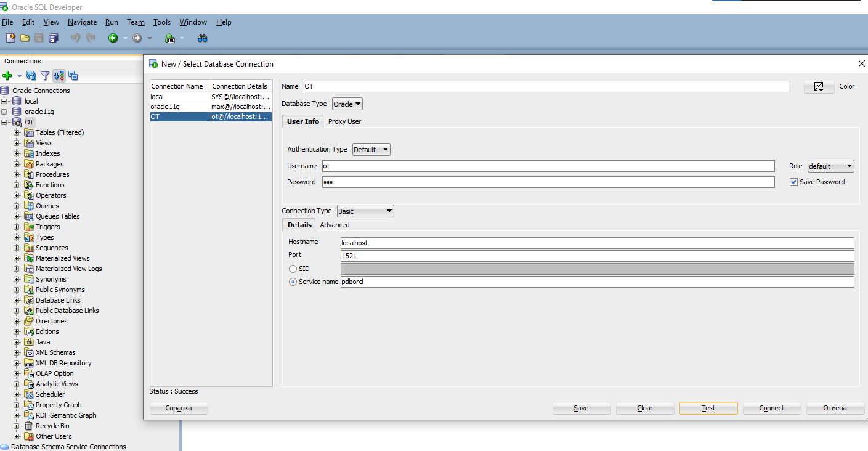The height and width of the screenshot is (451, 868).
Task: Expand the oracle11g connection node
Action: (x=4, y=112)
